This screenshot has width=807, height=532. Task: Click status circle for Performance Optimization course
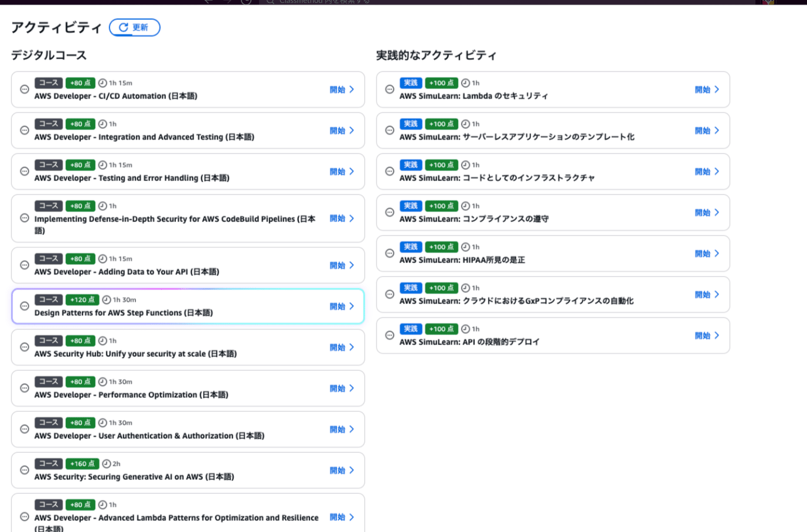click(x=25, y=388)
